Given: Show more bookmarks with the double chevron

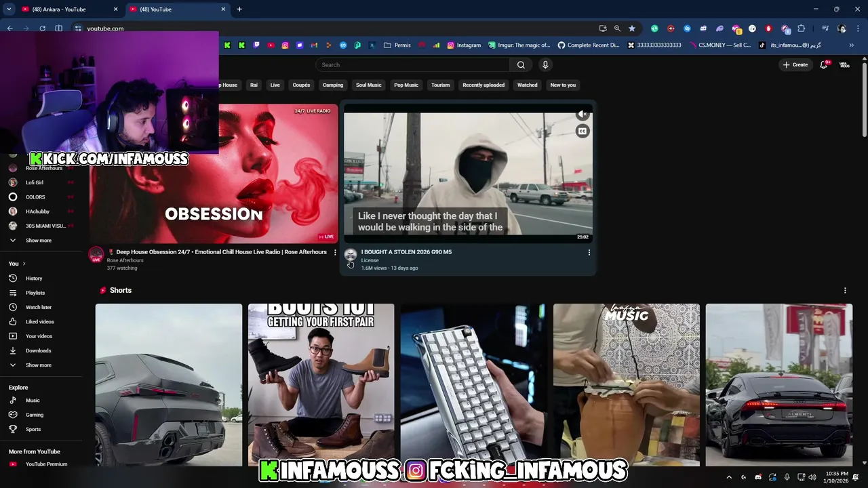Looking at the screenshot, I should point(852,45).
